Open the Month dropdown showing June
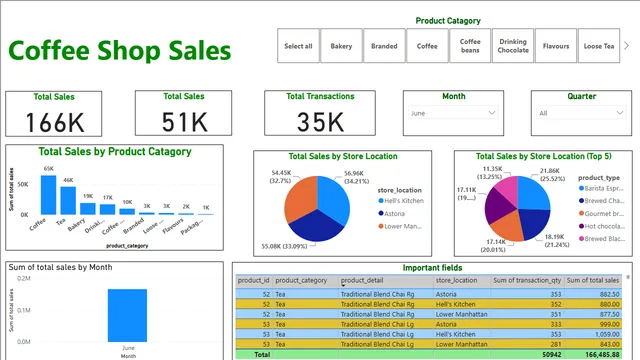This screenshot has height=360, width=640. tap(453, 113)
